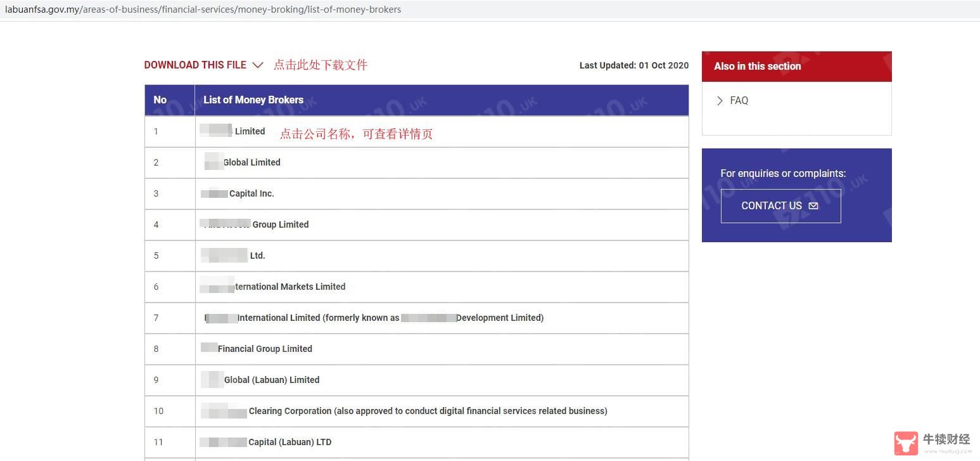Click the chevron beside FAQ
The image size is (980, 461).
click(720, 100)
